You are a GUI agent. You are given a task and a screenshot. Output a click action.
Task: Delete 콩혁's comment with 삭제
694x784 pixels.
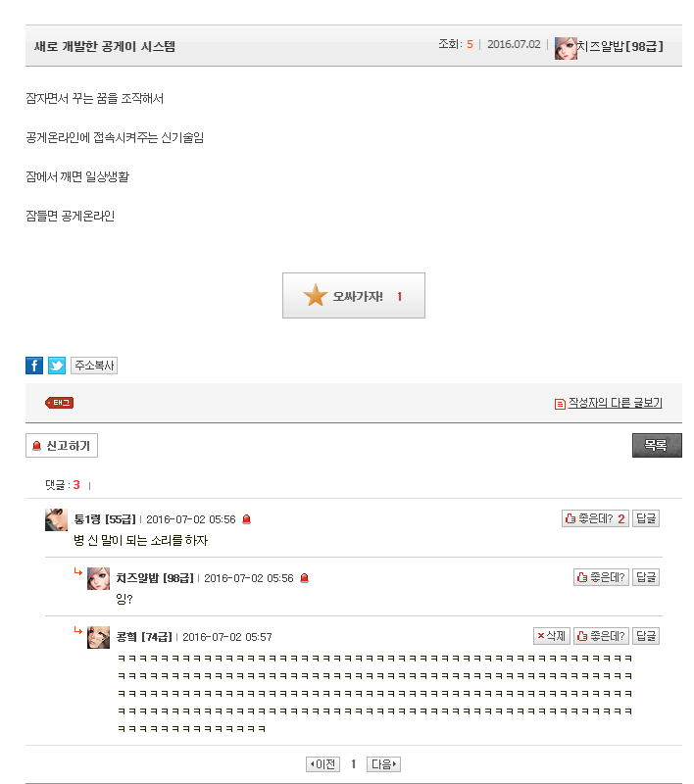click(x=552, y=636)
